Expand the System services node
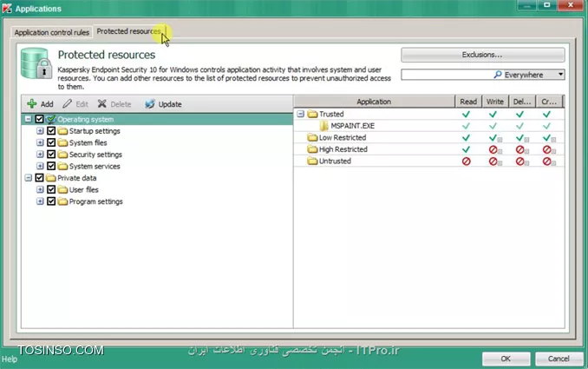588x369 pixels. (40, 166)
